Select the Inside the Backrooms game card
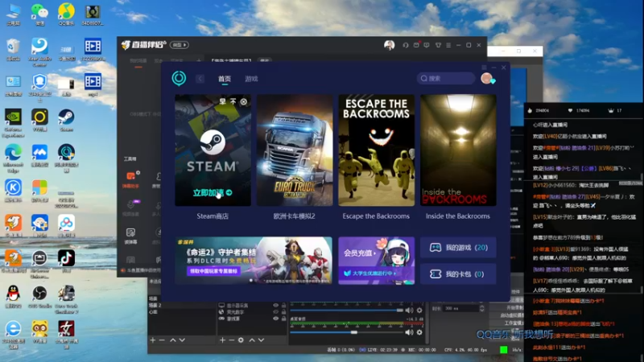This screenshot has width=644, height=362. pos(458,150)
